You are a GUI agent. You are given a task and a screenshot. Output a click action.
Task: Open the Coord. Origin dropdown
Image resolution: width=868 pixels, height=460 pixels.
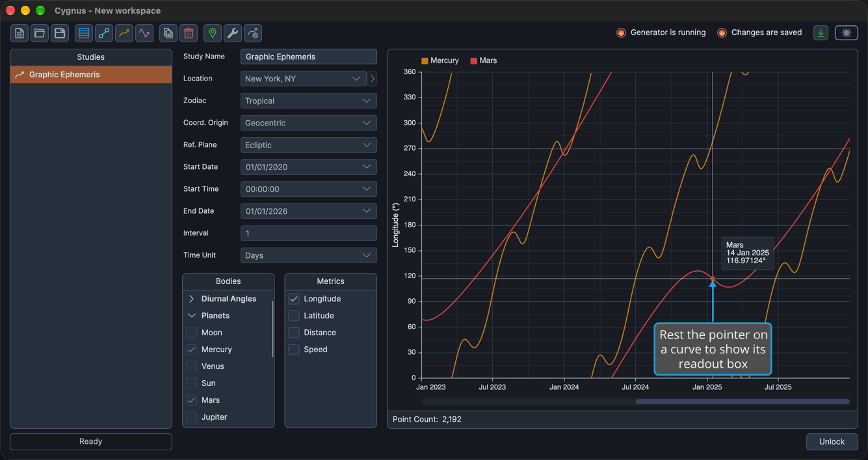coord(309,123)
